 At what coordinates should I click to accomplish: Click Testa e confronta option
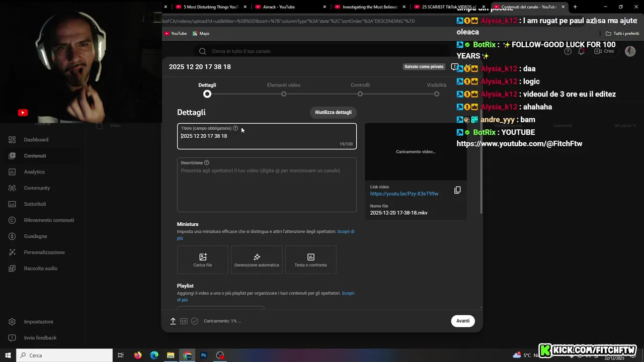[x=310, y=260]
